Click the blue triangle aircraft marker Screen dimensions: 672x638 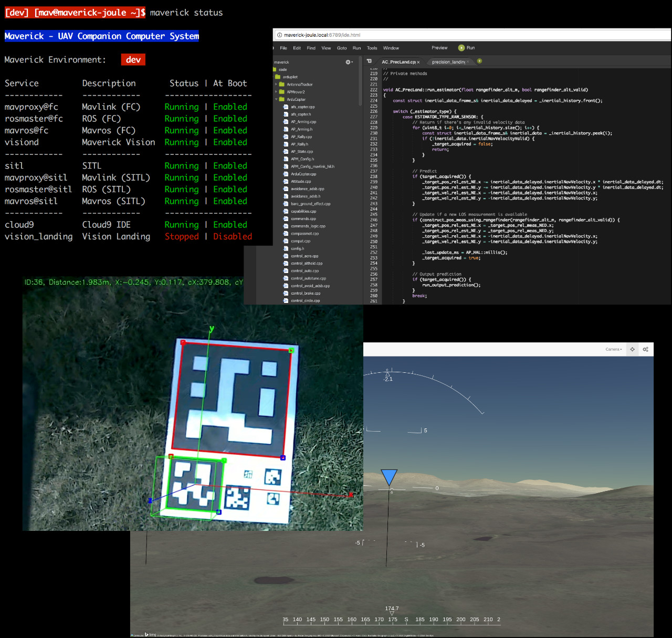click(388, 477)
